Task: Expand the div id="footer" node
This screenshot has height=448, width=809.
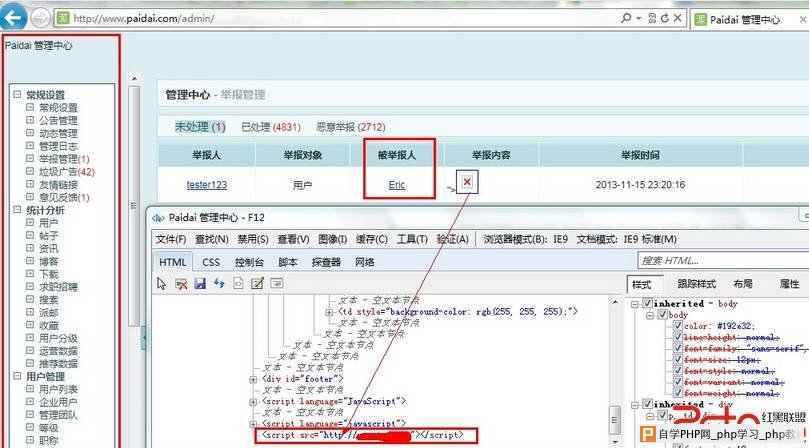Action: click(253, 379)
